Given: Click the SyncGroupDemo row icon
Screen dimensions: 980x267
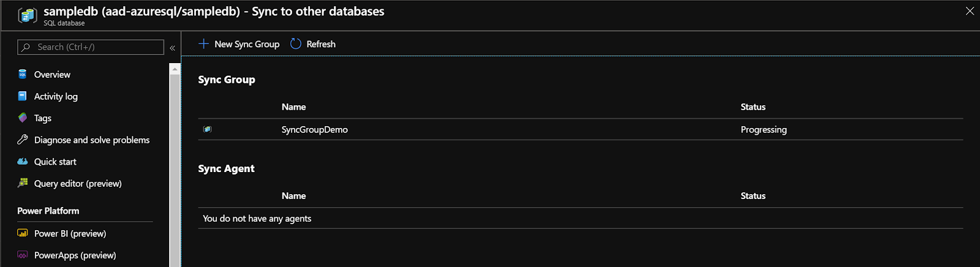Looking at the screenshot, I should point(207,129).
